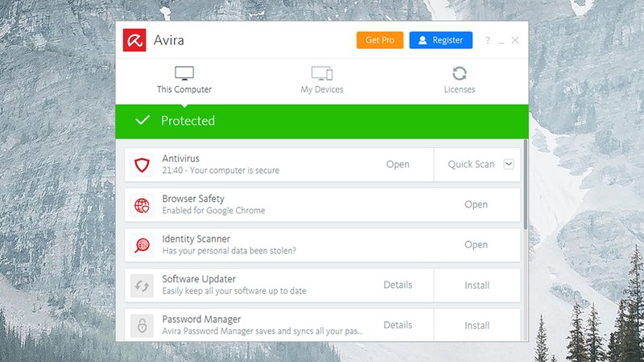Open Browser Safety
The image size is (644, 362).
coord(476,204)
